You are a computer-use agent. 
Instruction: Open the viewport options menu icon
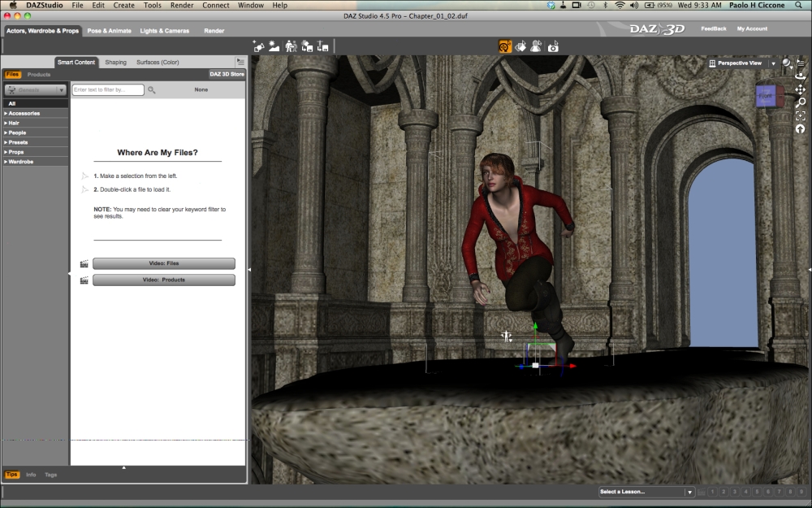801,63
